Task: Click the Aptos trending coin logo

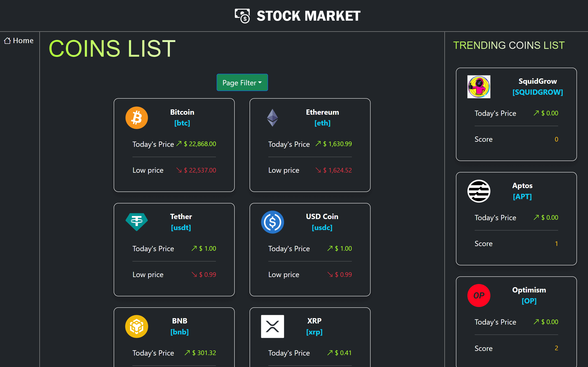Action: [479, 191]
